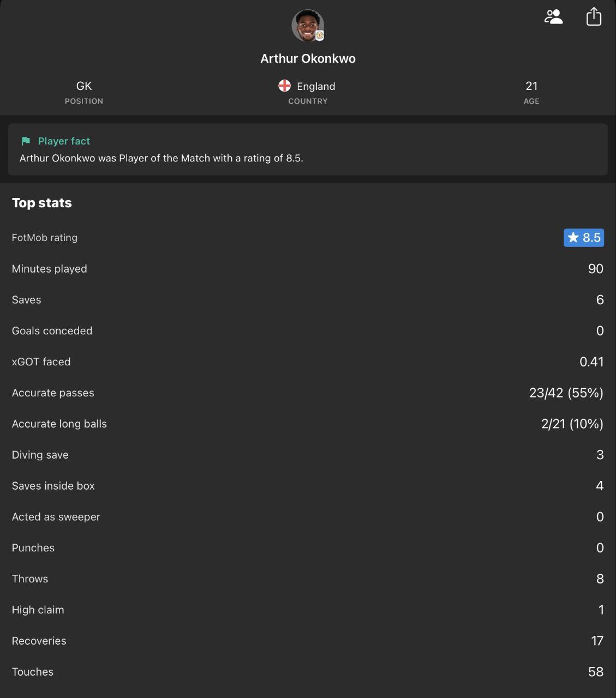Tap the Player fact card text
The image size is (616, 698).
(x=161, y=158)
